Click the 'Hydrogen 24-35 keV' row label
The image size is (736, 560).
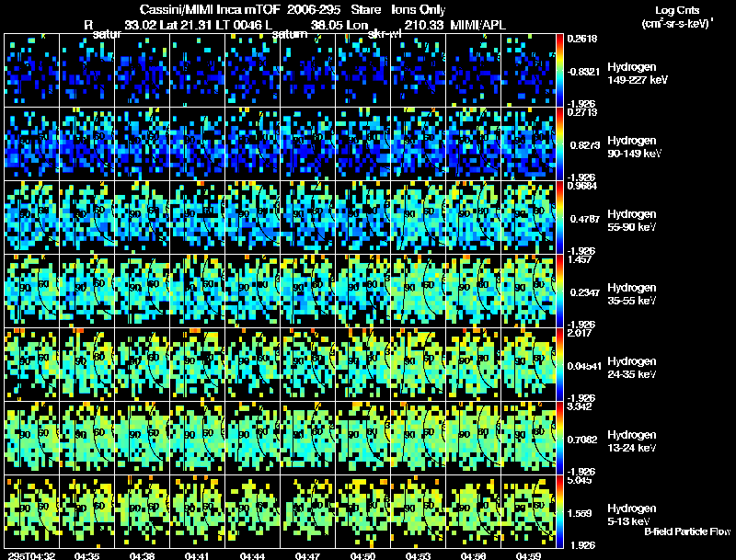pos(632,368)
